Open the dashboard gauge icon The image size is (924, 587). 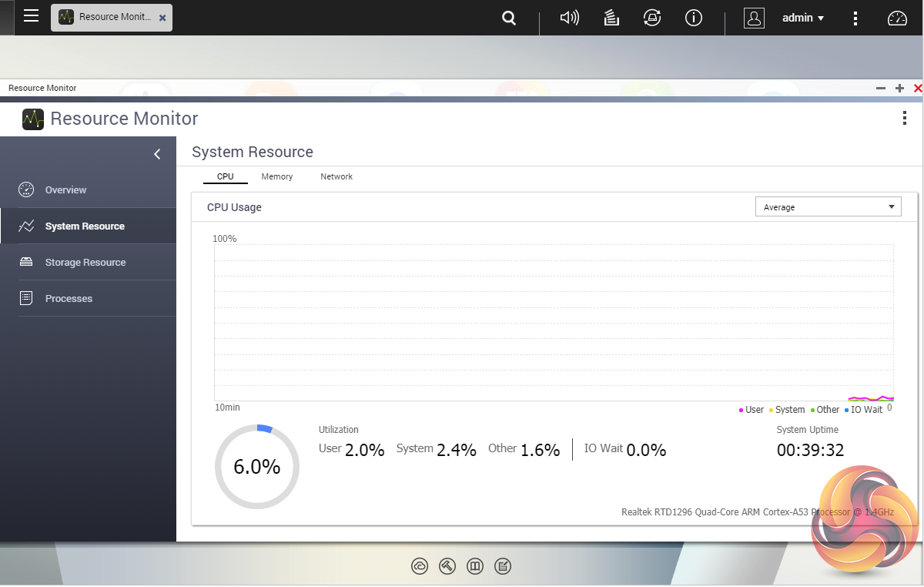(x=898, y=18)
